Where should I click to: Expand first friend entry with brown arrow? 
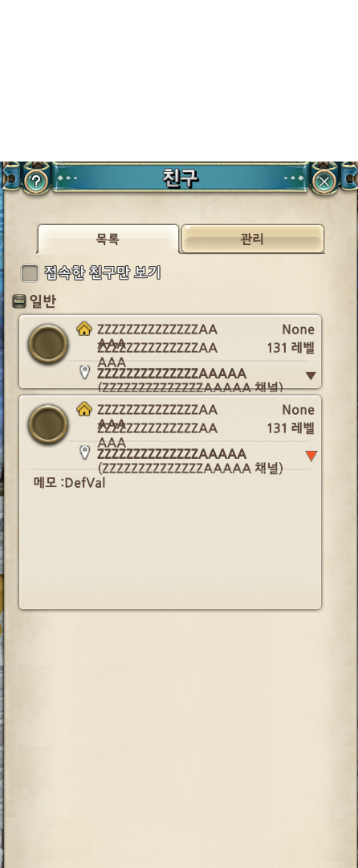[x=311, y=376]
